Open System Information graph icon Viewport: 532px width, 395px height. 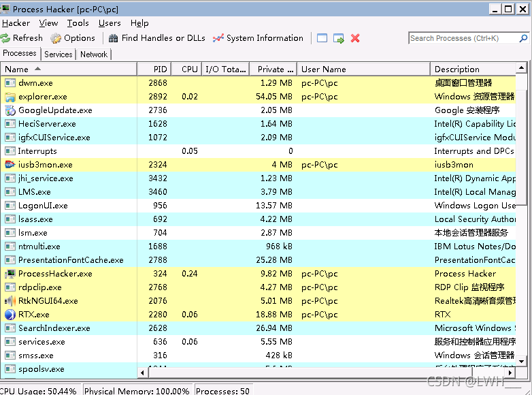click(x=218, y=38)
